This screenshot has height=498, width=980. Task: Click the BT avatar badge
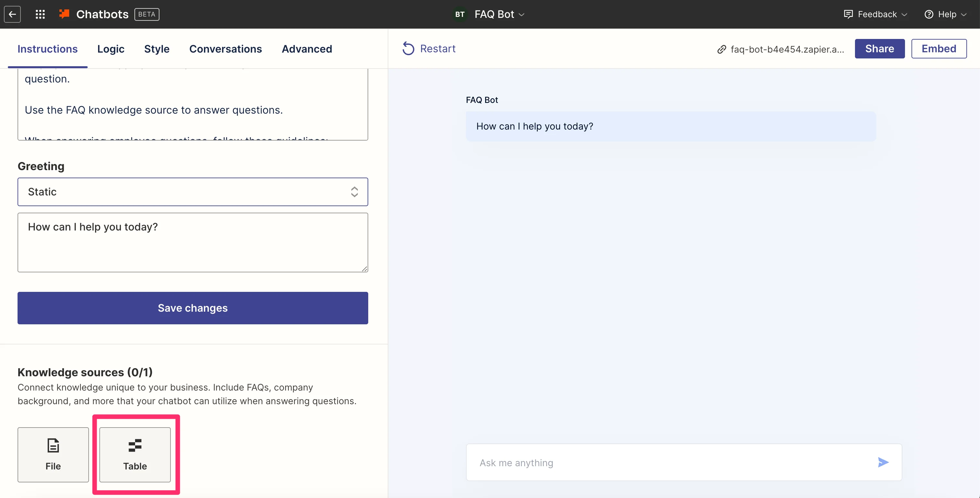(x=459, y=15)
